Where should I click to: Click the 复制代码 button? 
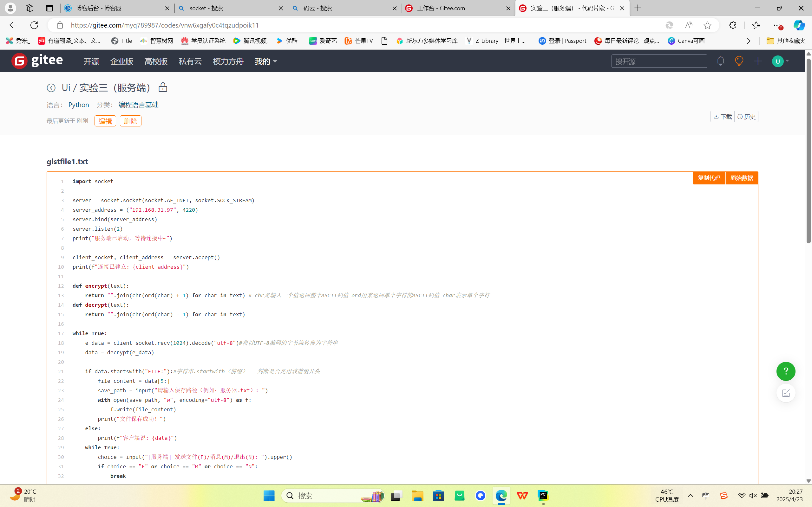click(x=709, y=178)
